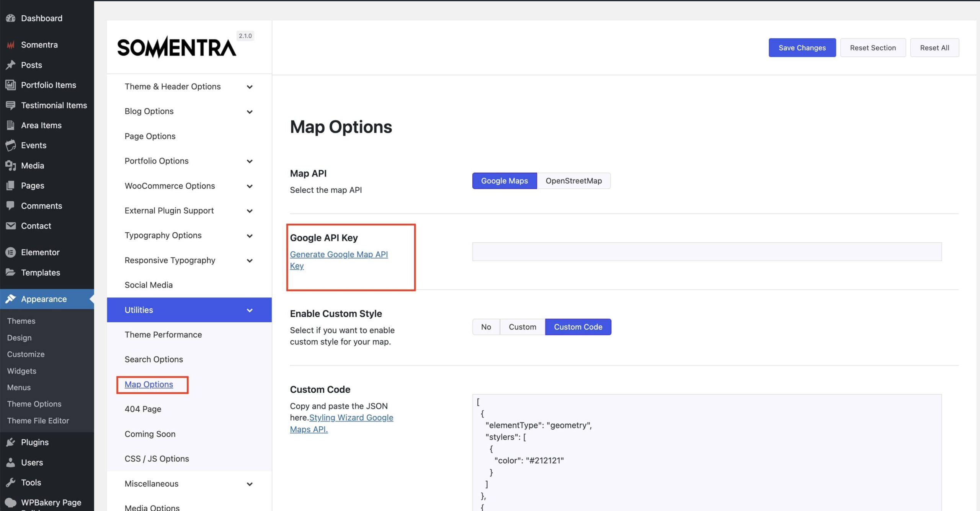This screenshot has height=511, width=980.
Task: Expand Responsive Typography chevron
Action: pos(250,261)
